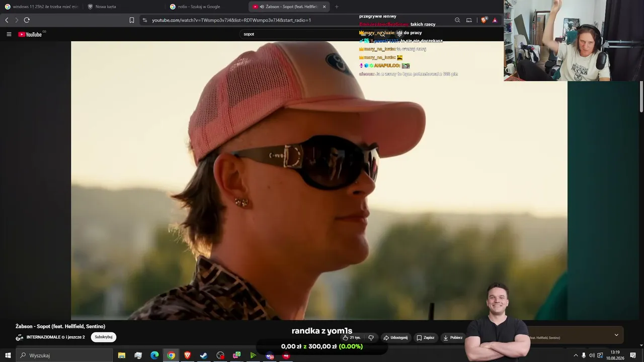The image size is (644, 362).
Task: Switch to the nolio Google search tab
Action: pos(206,7)
